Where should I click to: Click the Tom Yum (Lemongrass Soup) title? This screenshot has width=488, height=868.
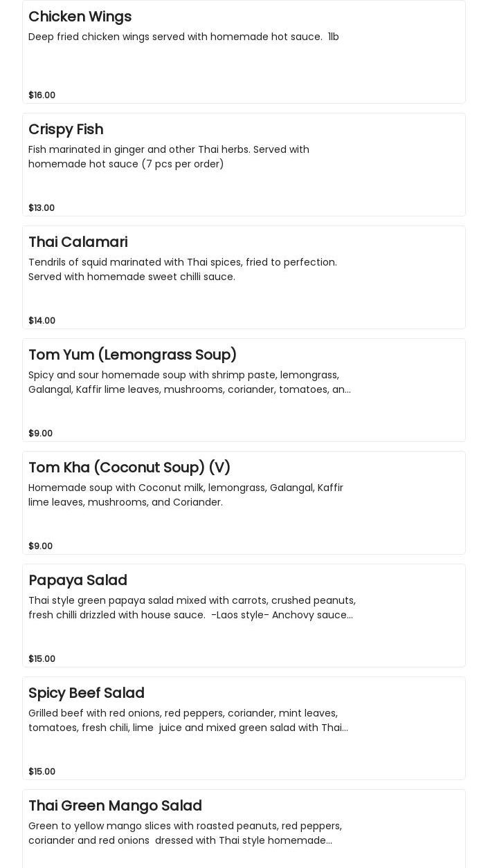132,355
